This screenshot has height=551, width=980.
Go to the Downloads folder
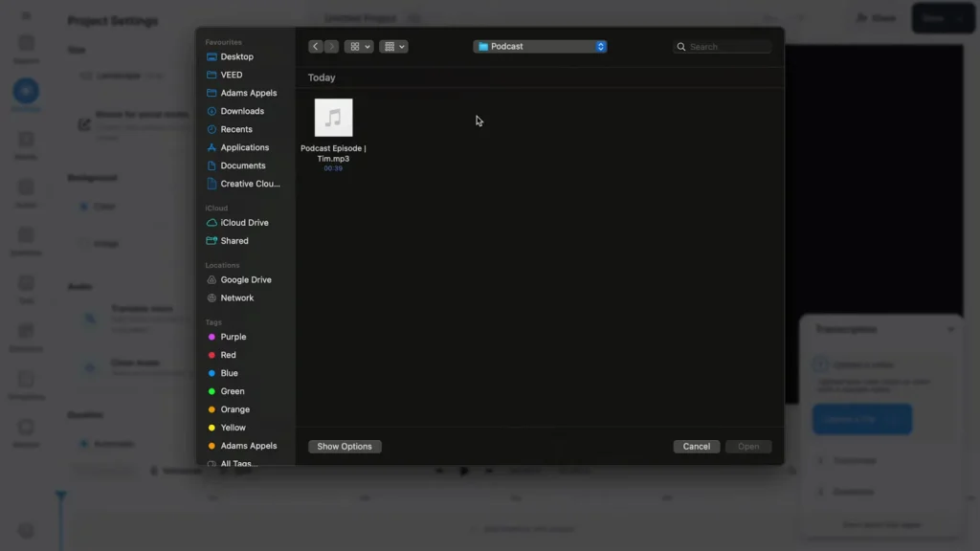[x=242, y=111]
